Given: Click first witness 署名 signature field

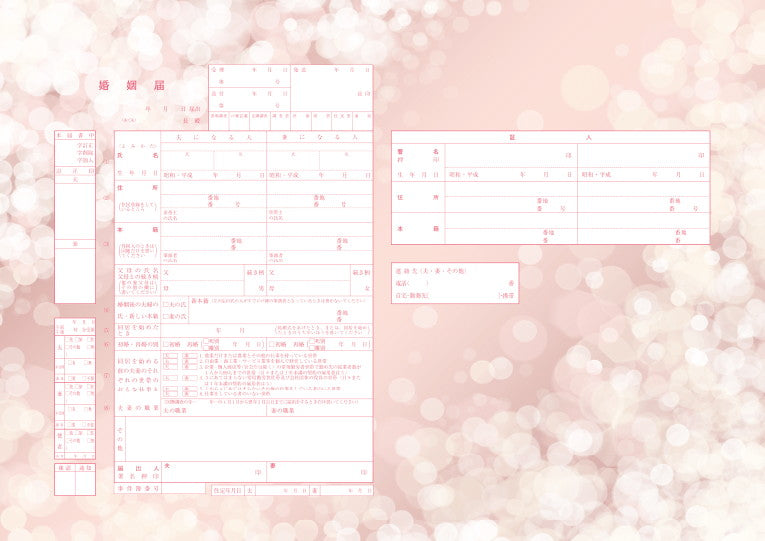Looking at the screenshot, I should [510, 155].
